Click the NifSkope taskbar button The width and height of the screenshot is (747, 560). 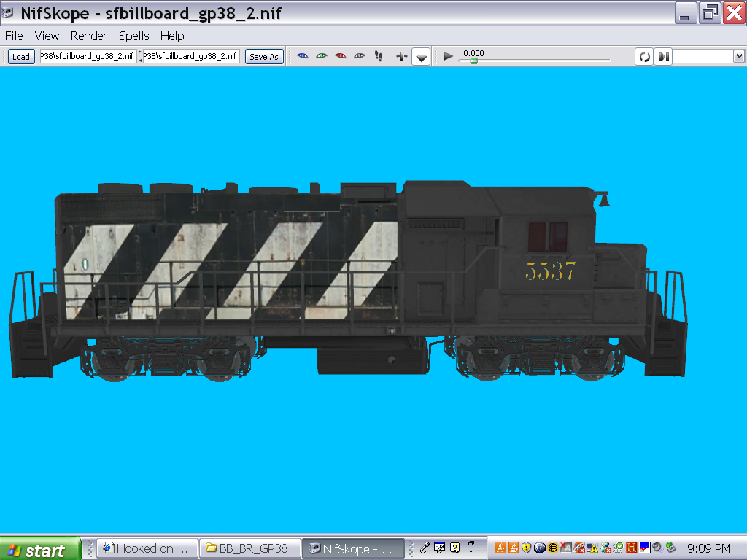point(353,548)
